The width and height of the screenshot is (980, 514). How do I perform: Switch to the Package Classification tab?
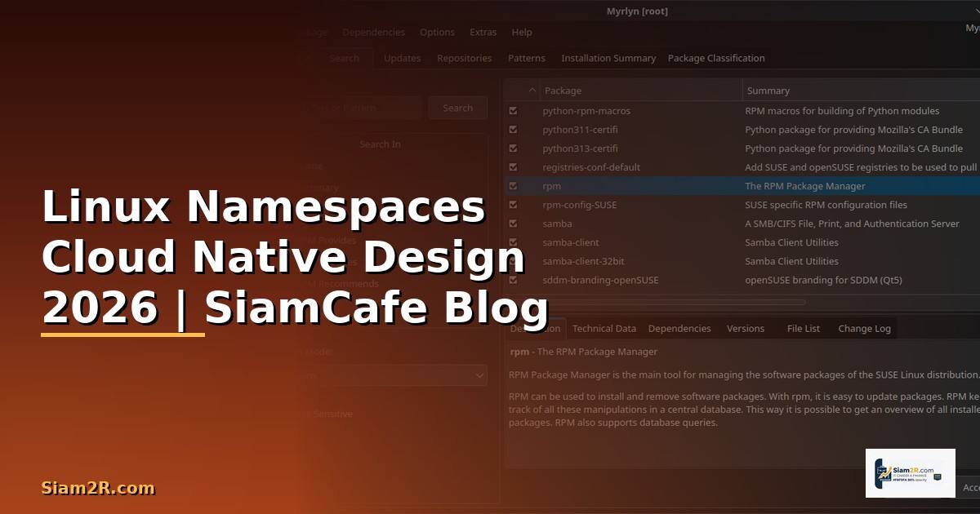click(716, 58)
